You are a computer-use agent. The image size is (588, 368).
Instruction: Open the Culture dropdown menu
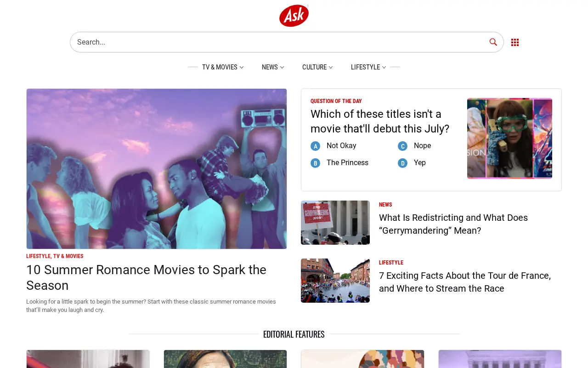pyautogui.click(x=317, y=67)
